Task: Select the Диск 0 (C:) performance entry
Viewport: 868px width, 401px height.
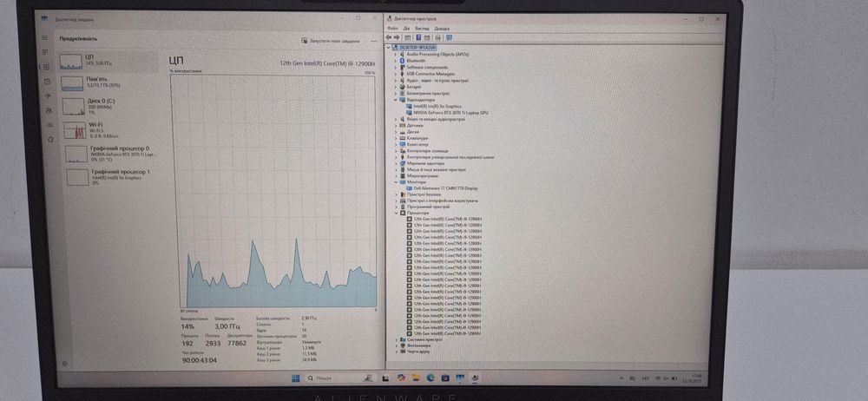Action: point(110,105)
